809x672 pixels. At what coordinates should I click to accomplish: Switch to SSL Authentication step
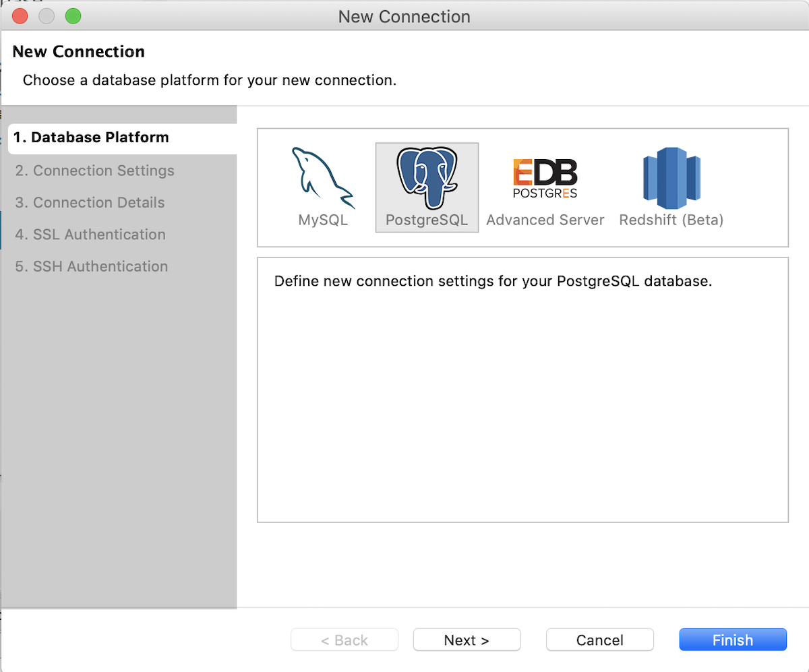pos(90,235)
